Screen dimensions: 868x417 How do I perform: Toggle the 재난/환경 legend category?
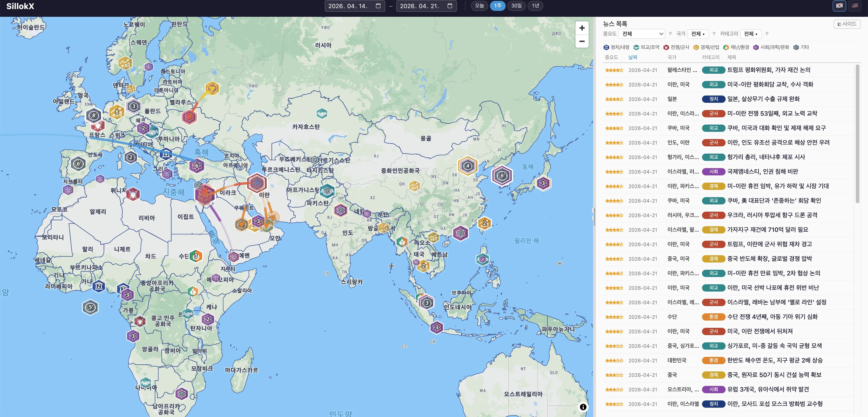(736, 47)
